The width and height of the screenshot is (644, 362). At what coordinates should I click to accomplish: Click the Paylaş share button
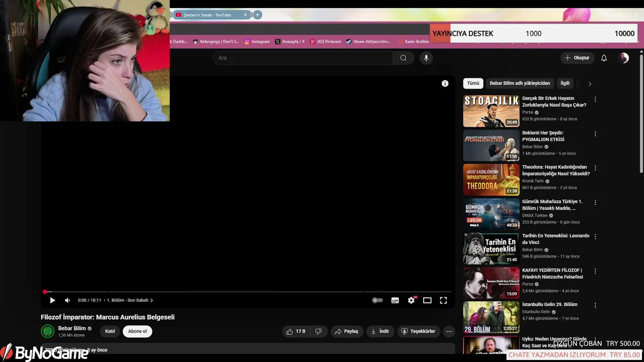[x=346, y=331]
